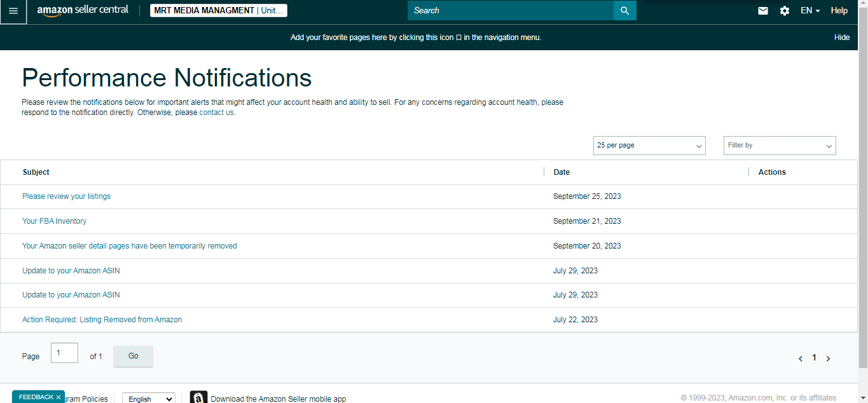Open the settings gear icon
The width and height of the screenshot is (868, 403).
(x=785, y=11)
